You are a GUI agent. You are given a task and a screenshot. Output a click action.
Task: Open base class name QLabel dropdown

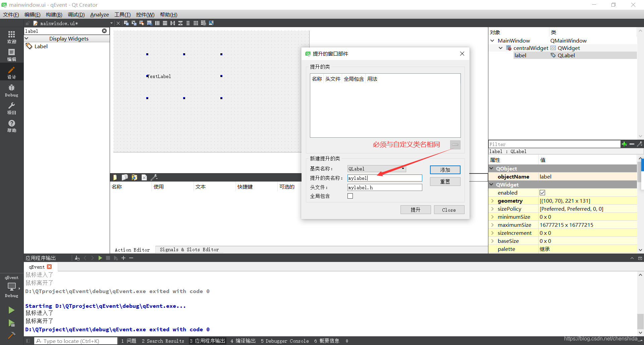tap(377, 169)
